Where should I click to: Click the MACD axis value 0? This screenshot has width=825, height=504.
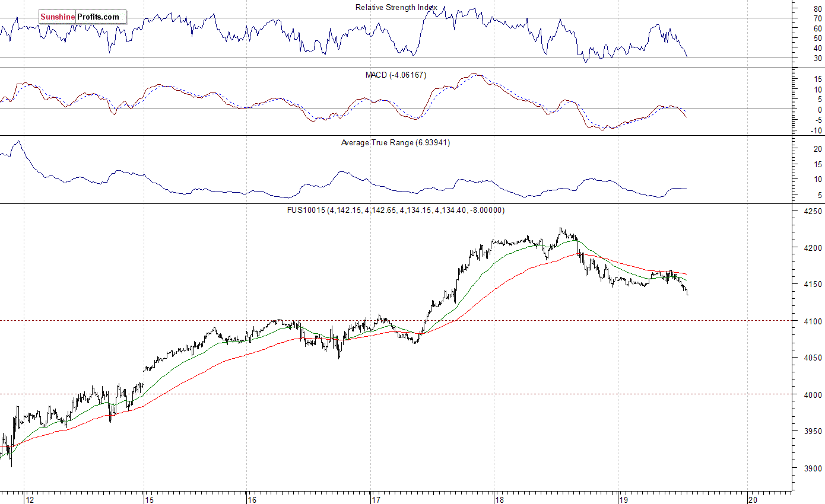pos(820,110)
